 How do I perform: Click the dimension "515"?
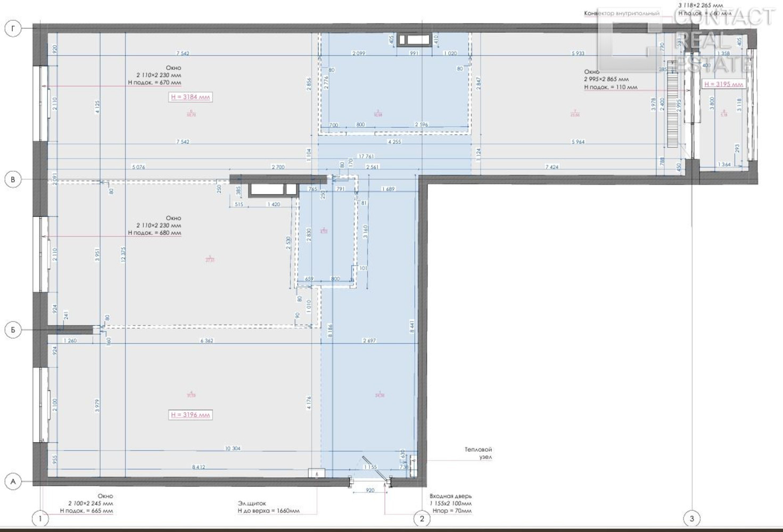238,204
